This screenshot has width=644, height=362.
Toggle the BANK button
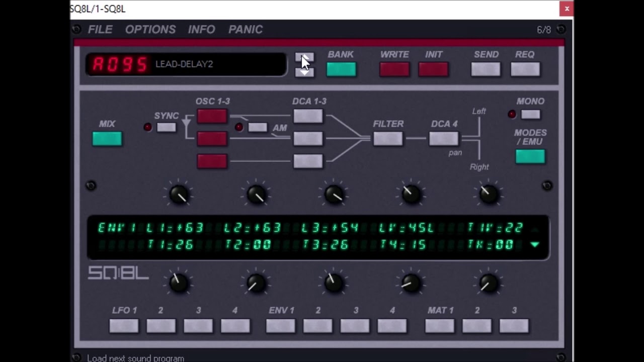[341, 69]
